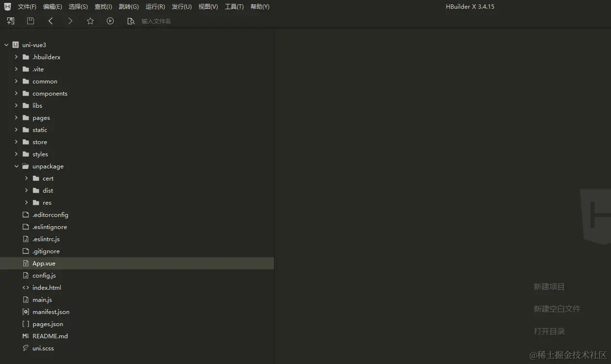
Task: Open the 编辑(E) menu
Action: (52, 7)
